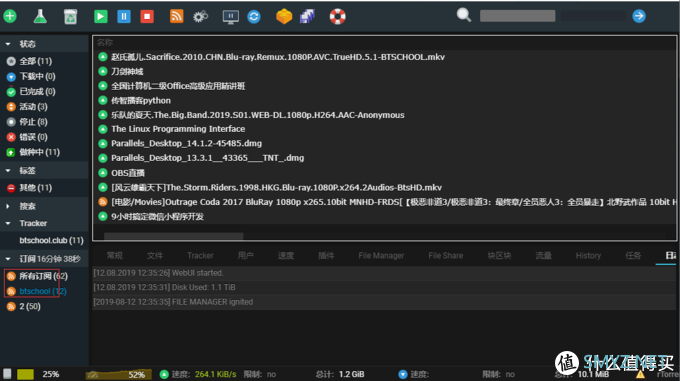
Task: Switch to the 用户 peers tab
Action: [x=245, y=255]
